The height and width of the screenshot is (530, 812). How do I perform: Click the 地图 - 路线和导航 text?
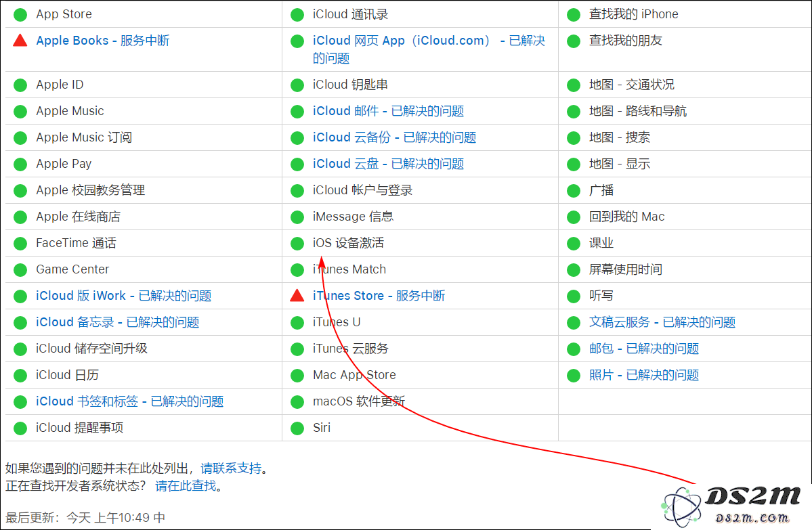click(x=638, y=111)
